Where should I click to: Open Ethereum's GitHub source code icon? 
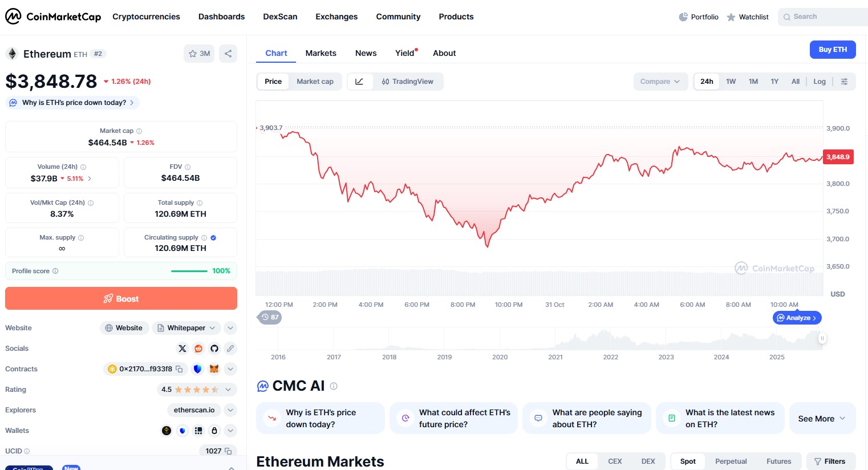pos(214,349)
